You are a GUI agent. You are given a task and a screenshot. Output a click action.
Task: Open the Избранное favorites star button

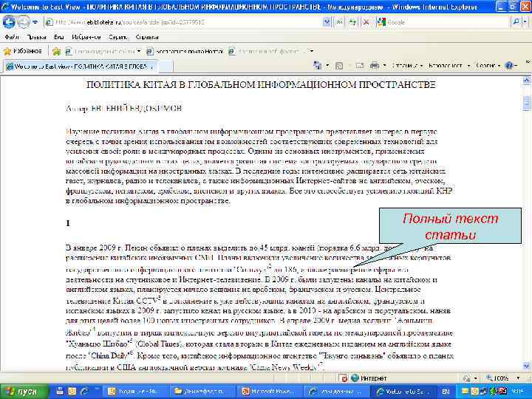tap(22, 51)
